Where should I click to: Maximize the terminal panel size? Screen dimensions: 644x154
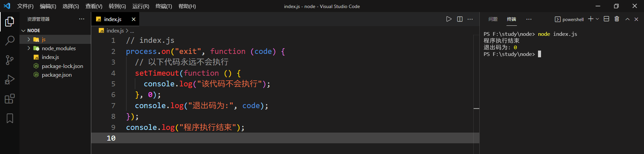[x=627, y=19]
